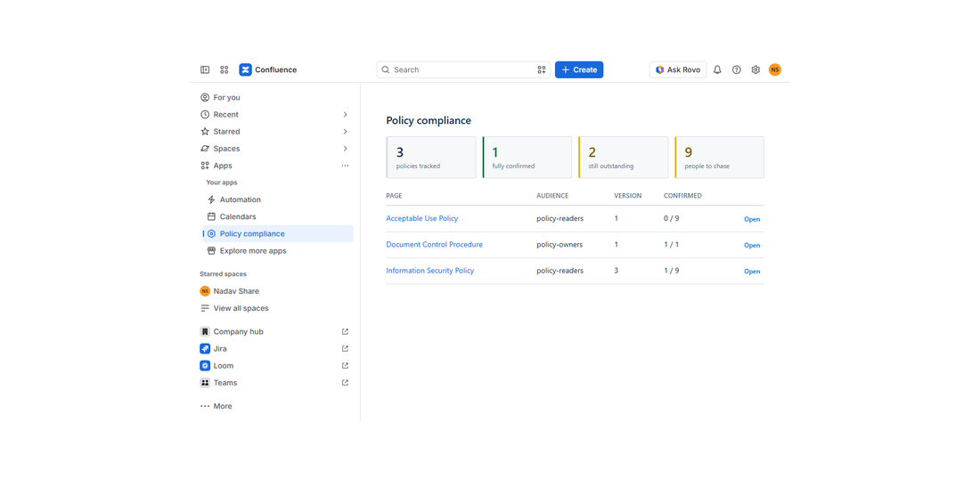Open Starred in the sidebar

[226, 132]
